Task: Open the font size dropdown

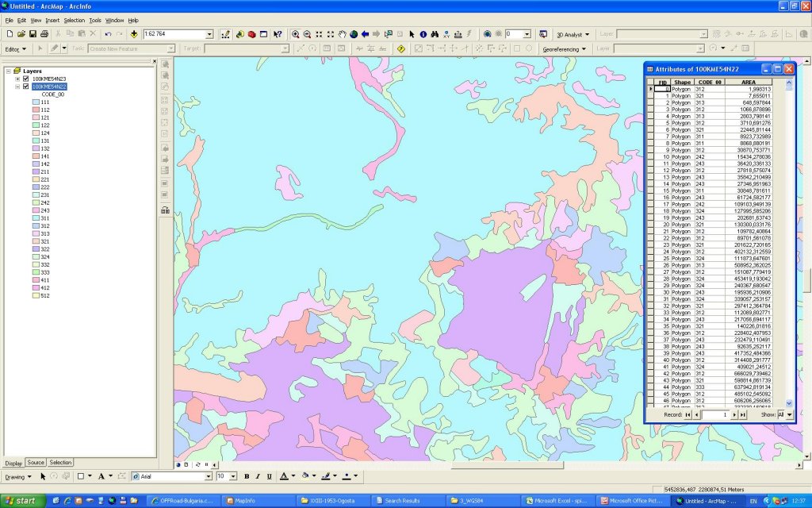Action: pos(233,476)
